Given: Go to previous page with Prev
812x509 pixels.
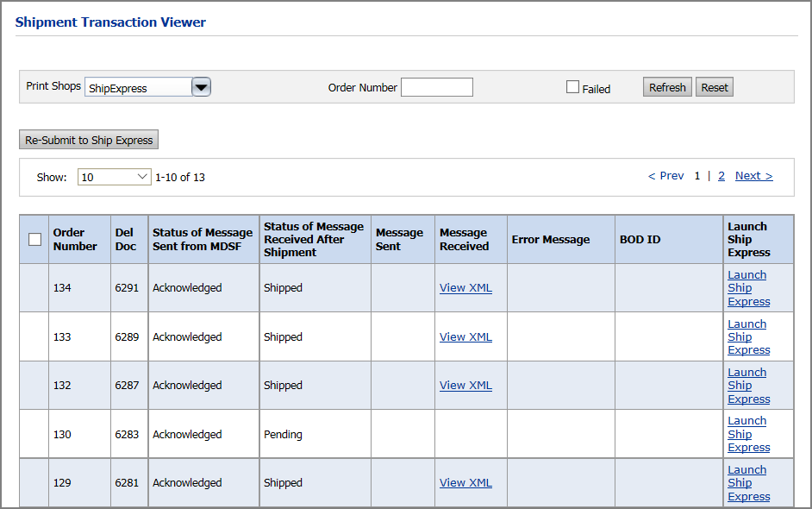Looking at the screenshot, I should point(665,176).
